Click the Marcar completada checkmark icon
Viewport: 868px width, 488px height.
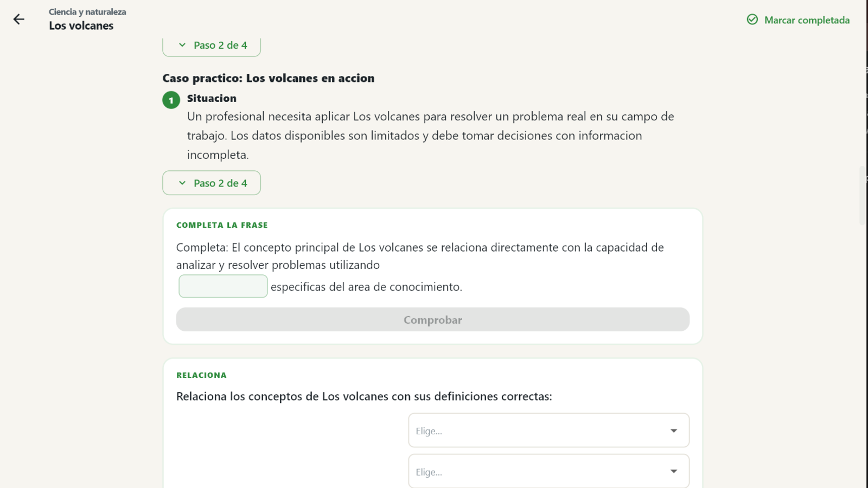coord(752,20)
